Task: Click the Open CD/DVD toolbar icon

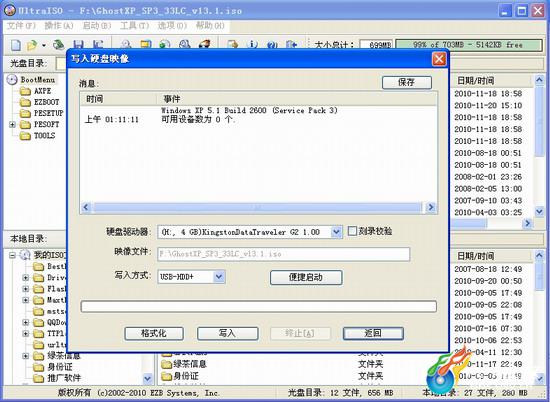Action: [58, 45]
